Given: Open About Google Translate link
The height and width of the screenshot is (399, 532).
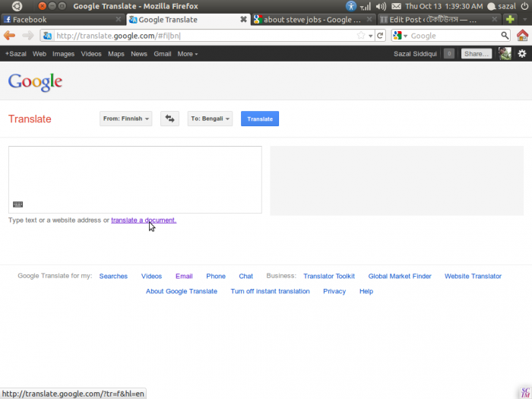Looking at the screenshot, I should click(182, 291).
